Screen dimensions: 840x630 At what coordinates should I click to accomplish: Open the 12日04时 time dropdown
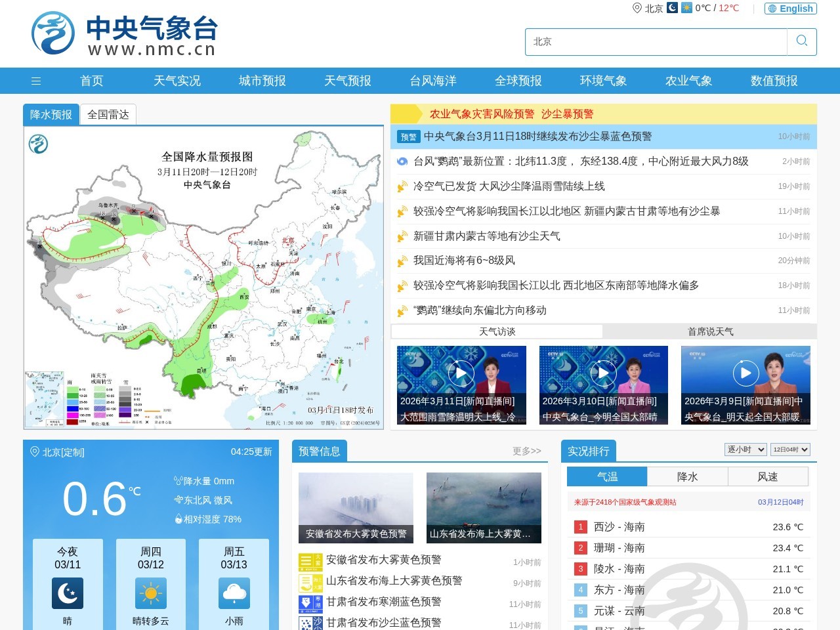[x=790, y=450]
